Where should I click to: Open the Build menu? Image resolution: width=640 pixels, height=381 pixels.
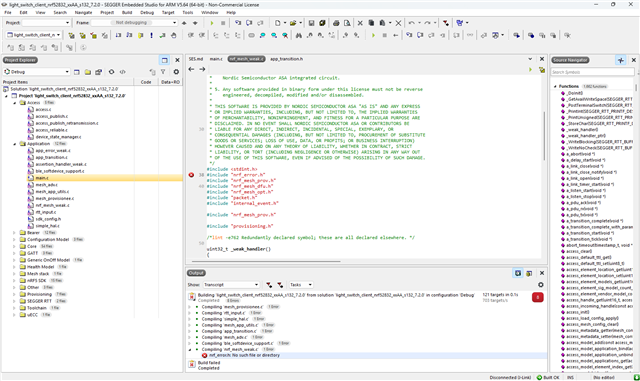[x=127, y=13]
